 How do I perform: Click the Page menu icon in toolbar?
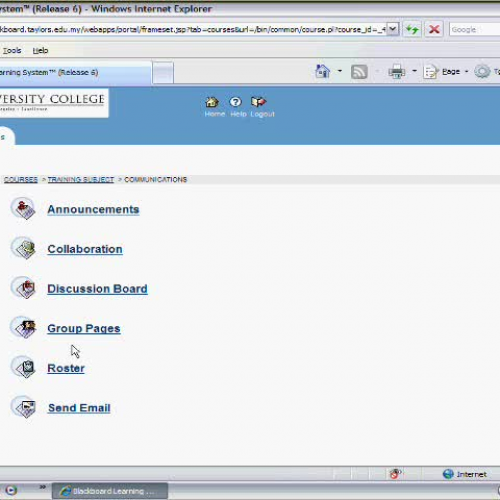pyautogui.click(x=430, y=72)
